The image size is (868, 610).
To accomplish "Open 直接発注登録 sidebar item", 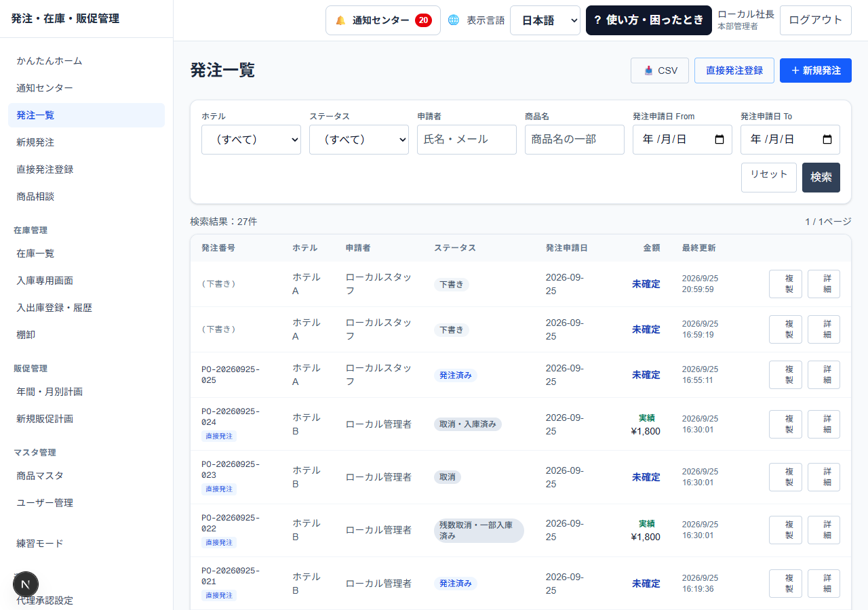I will click(86, 169).
